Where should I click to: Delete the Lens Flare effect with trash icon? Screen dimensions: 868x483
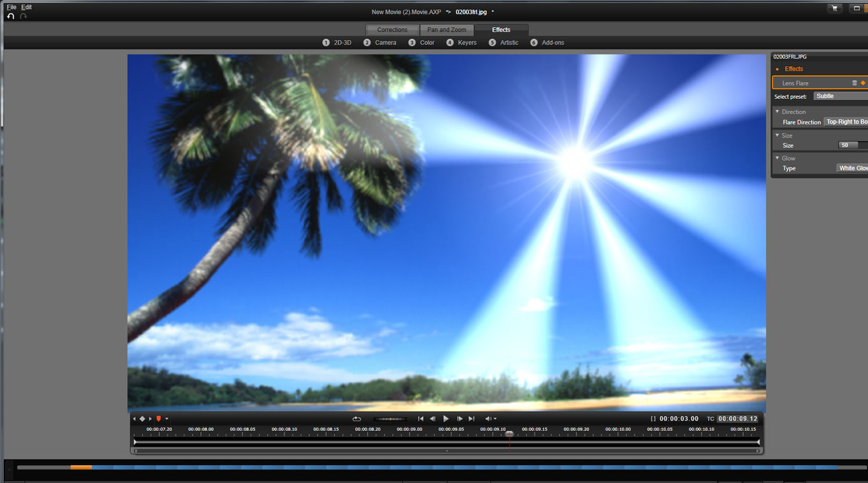click(x=855, y=83)
